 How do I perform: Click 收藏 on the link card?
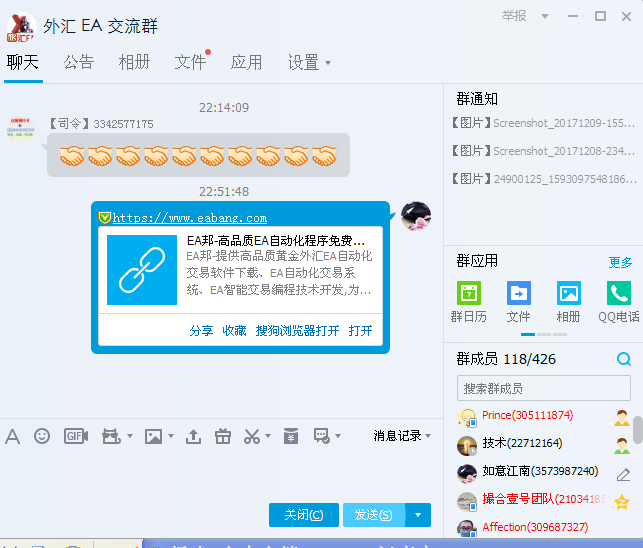point(234,331)
